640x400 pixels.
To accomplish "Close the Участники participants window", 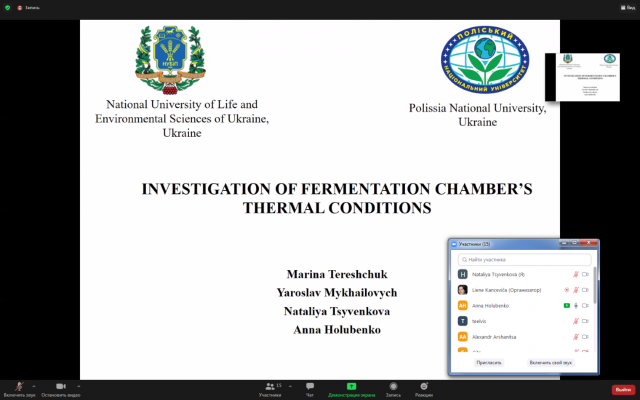I will tap(588, 243).
